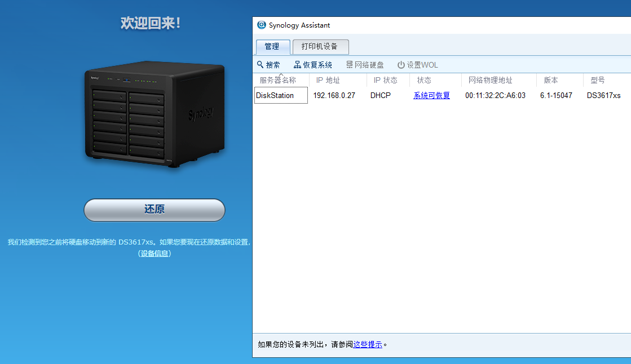Click the 还原 restore button
Image resolution: width=631 pixels, height=364 pixels.
click(x=154, y=210)
